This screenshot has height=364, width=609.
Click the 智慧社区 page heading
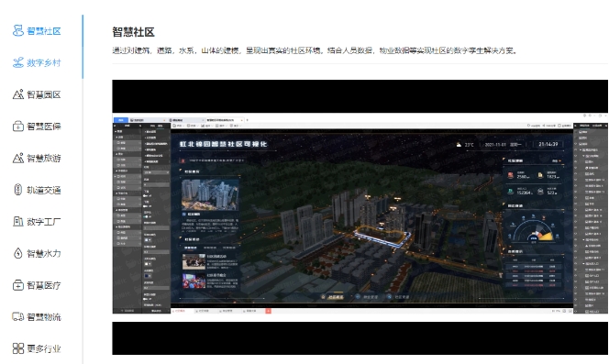click(x=134, y=32)
